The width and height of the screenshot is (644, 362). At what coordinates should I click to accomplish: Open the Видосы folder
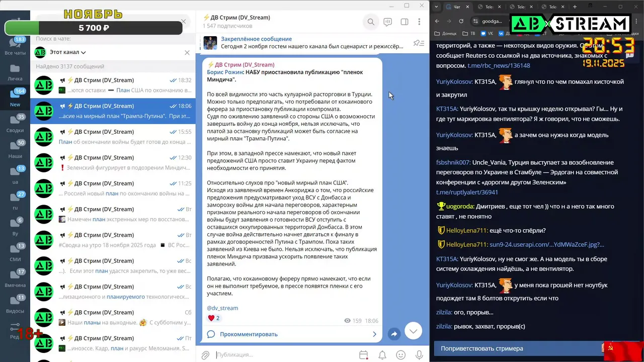(x=15, y=305)
